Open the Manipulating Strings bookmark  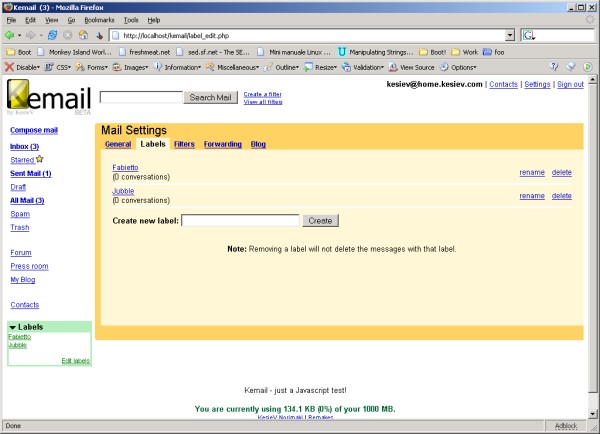(376, 52)
